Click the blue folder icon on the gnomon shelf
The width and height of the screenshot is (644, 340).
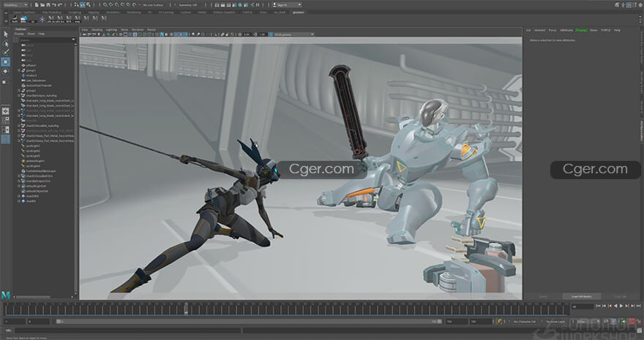pyautogui.click(x=23, y=19)
